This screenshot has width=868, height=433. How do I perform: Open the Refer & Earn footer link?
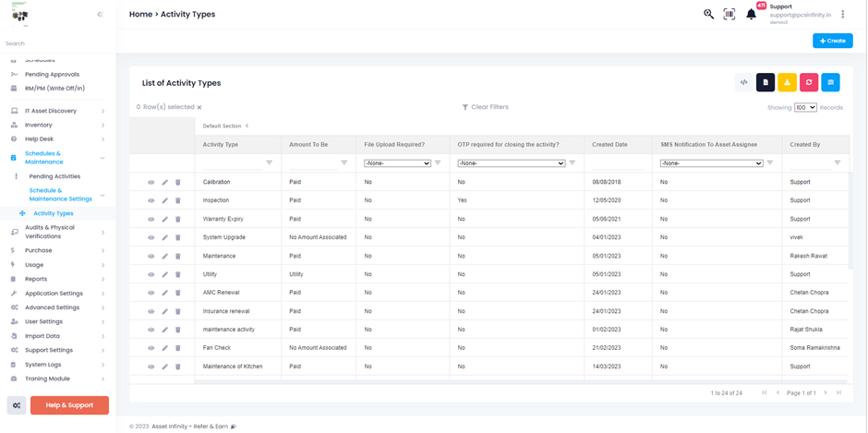(213, 427)
